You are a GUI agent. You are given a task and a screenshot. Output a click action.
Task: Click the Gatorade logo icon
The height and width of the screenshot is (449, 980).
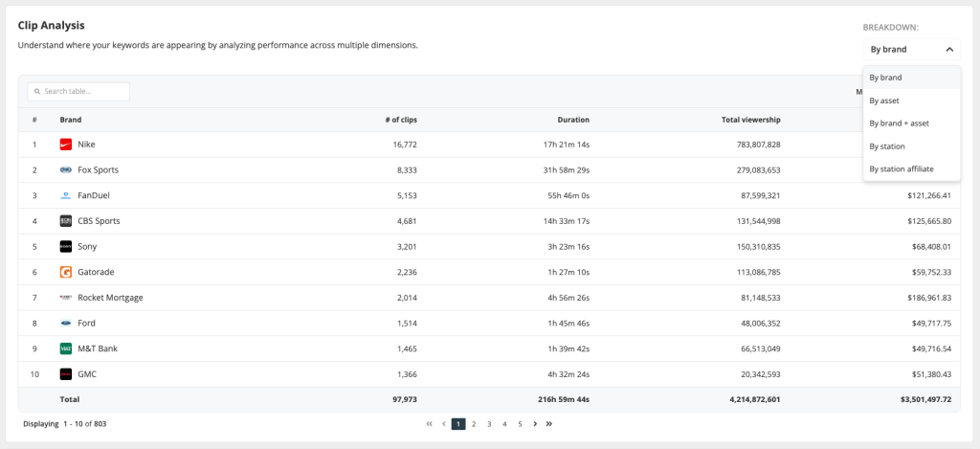tap(66, 272)
